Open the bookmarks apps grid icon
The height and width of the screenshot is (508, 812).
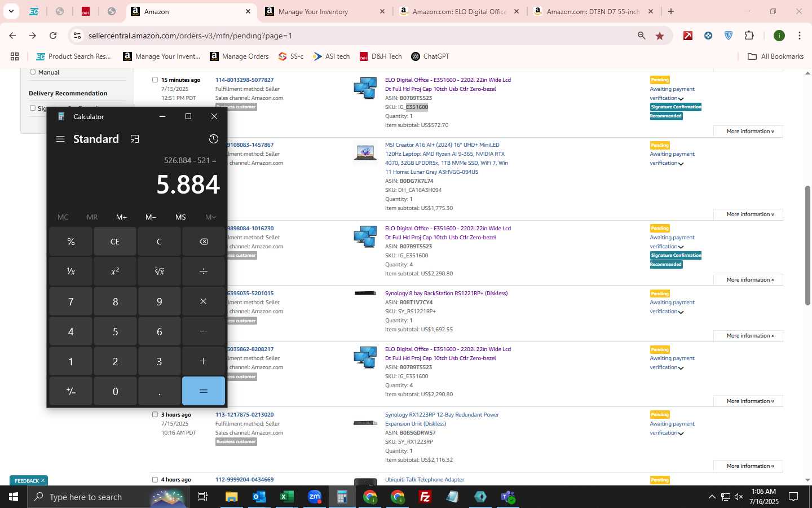coord(15,56)
